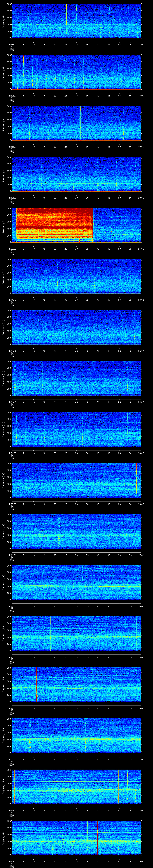Select the '21:00' end time label
The width and height of the screenshot is (153, 868).
point(141,249)
